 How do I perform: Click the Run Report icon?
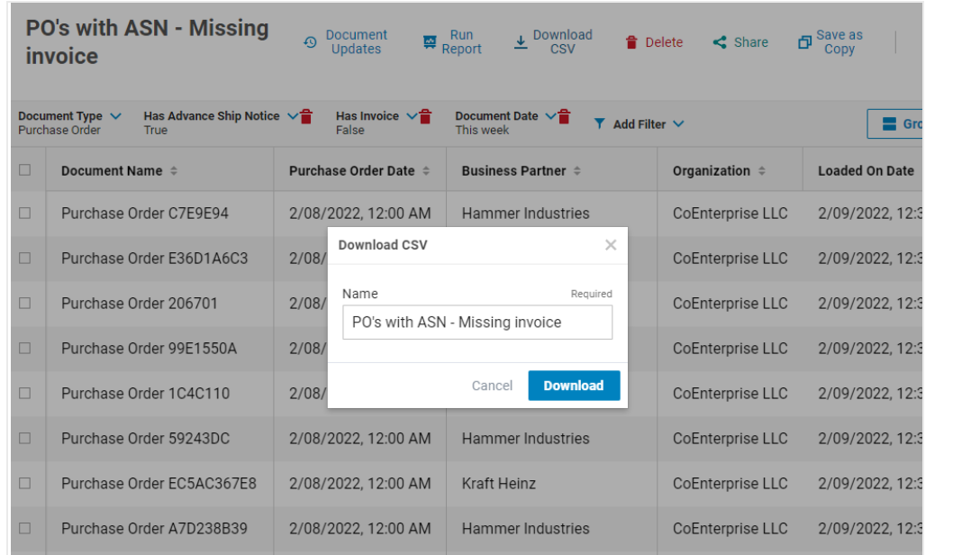pyautogui.click(x=430, y=41)
